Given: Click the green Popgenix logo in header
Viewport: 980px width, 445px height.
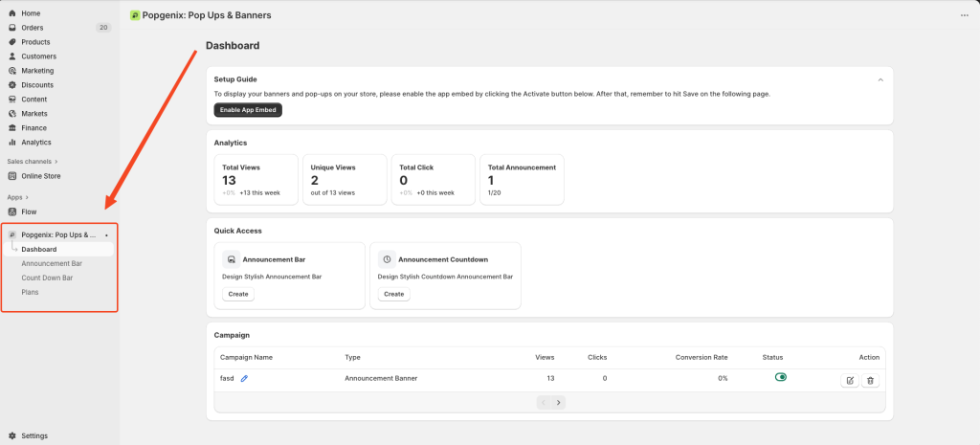Looking at the screenshot, I should tap(135, 15).
